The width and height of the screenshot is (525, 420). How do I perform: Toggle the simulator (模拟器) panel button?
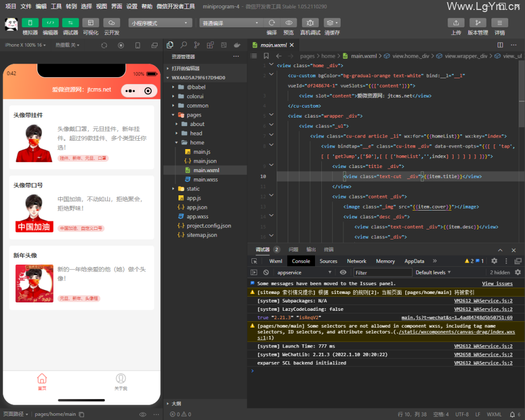click(x=30, y=23)
